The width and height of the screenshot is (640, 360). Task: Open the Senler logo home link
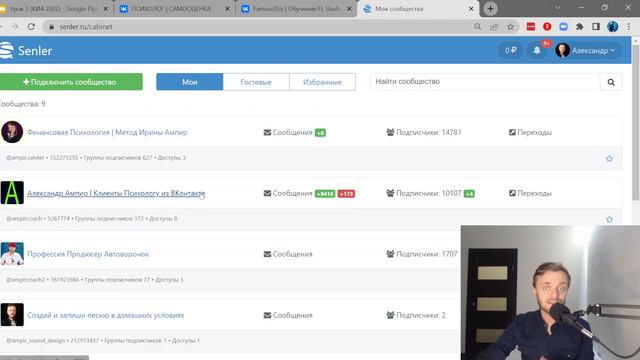click(x=26, y=51)
